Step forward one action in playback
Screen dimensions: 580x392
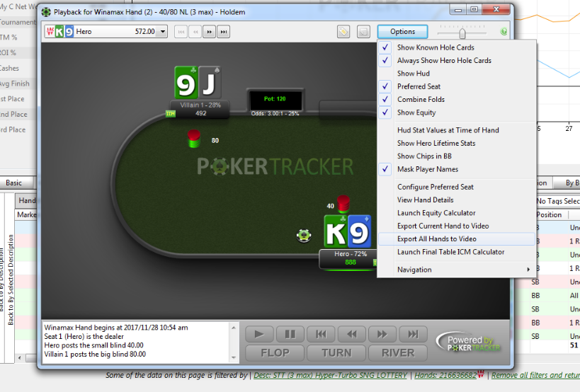click(382, 335)
